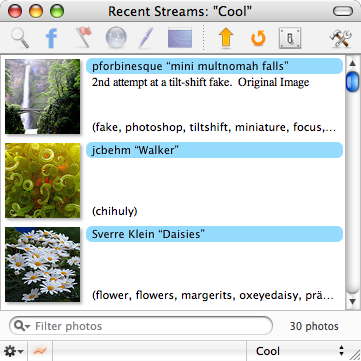361x361 pixels.
Task: Open the gear action menu dropdown
Action: click(14, 351)
